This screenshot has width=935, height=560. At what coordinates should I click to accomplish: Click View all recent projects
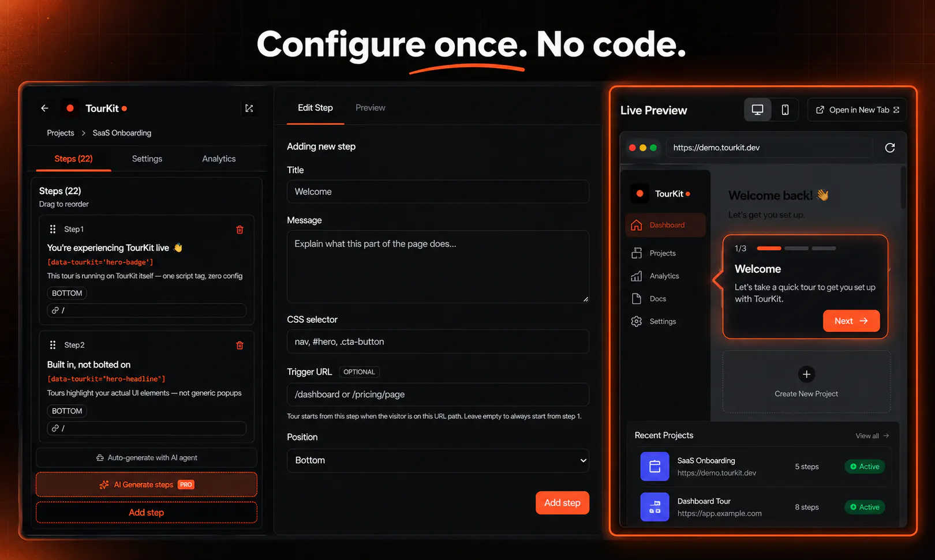tap(872, 436)
